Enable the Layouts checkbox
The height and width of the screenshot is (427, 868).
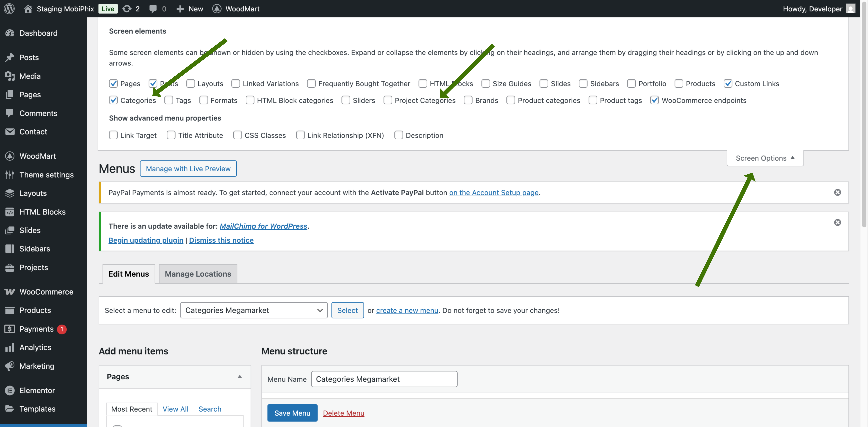pos(191,83)
